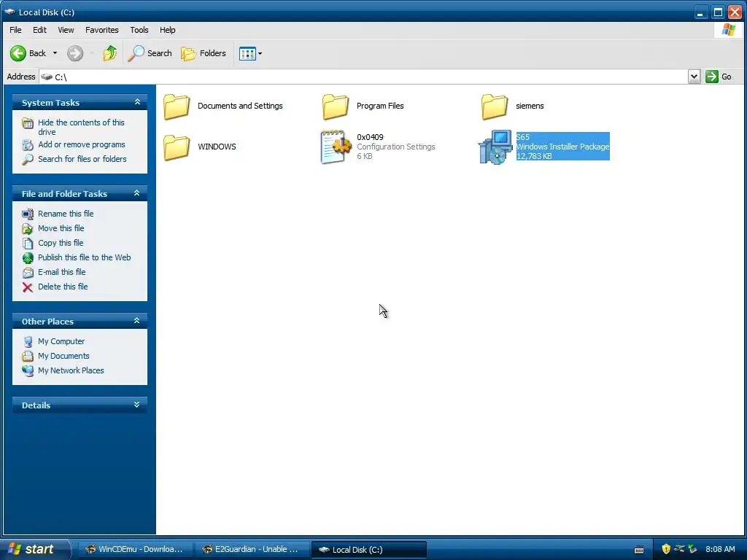
Task: Open the View menu
Action: point(66,30)
